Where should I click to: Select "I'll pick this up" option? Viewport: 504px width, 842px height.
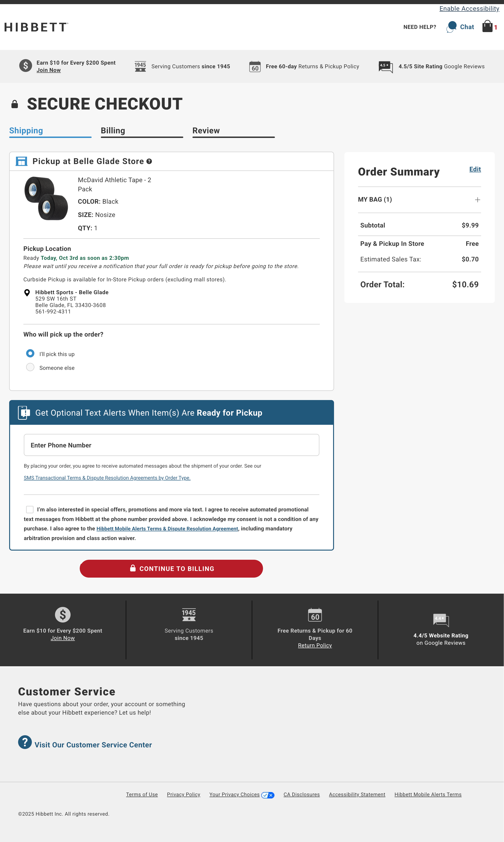point(30,354)
